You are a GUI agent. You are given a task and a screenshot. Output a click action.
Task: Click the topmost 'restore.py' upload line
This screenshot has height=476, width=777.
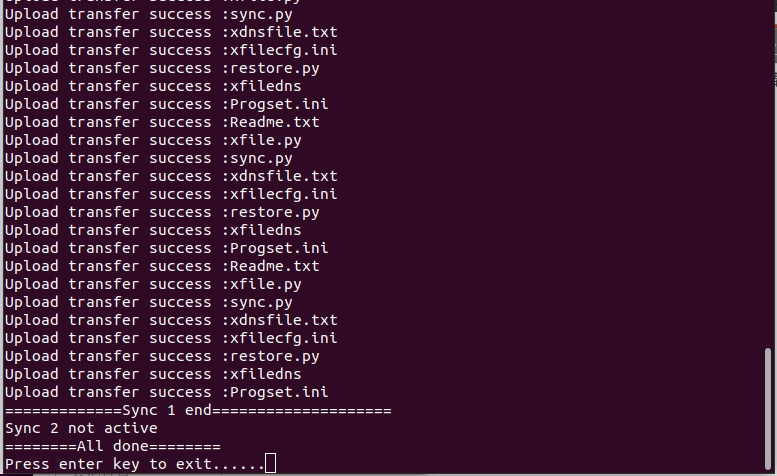click(162, 68)
